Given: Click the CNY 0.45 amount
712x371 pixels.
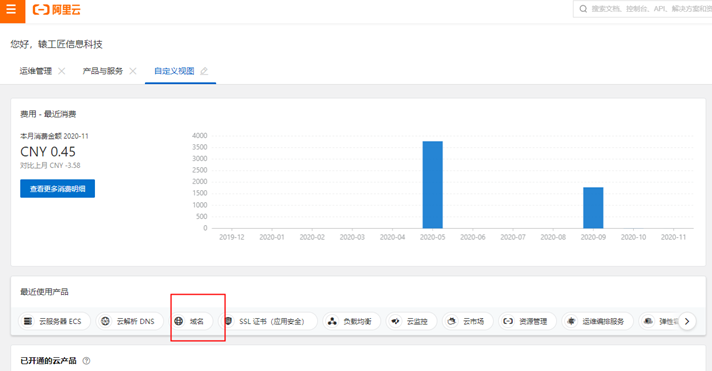Looking at the screenshot, I should click(48, 151).
